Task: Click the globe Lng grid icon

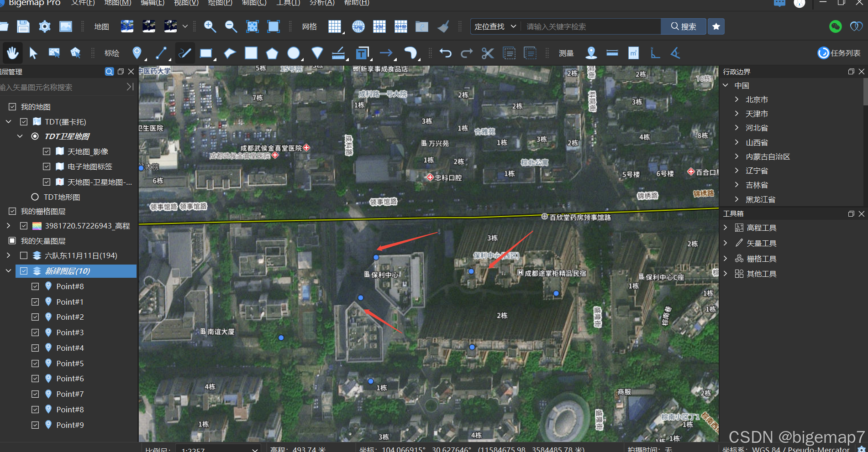Action: pyautogui.click(x=358, y=26)
